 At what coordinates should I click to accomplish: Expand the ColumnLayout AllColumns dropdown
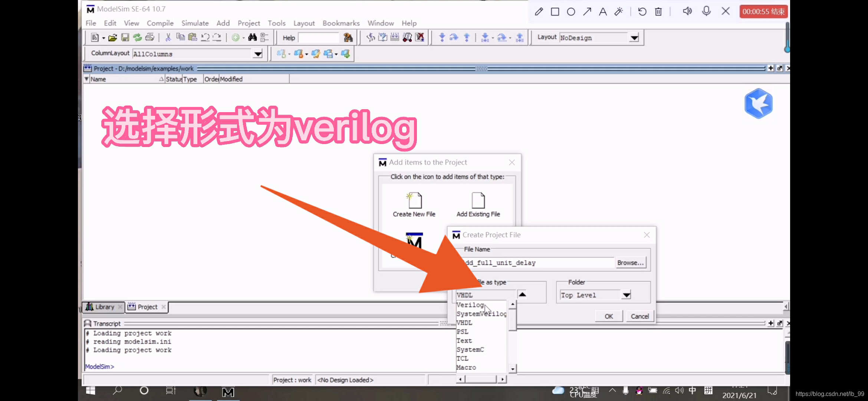tap(258, 54)
